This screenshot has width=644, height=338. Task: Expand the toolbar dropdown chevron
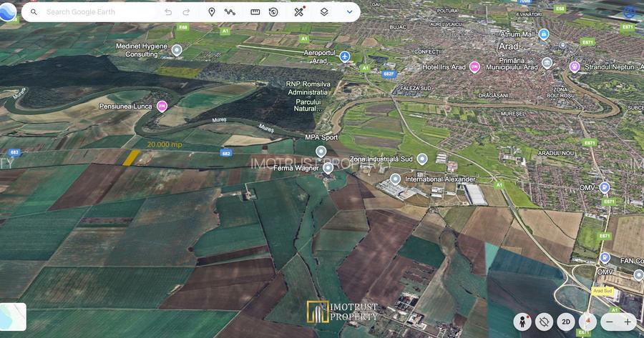[349, 12]
